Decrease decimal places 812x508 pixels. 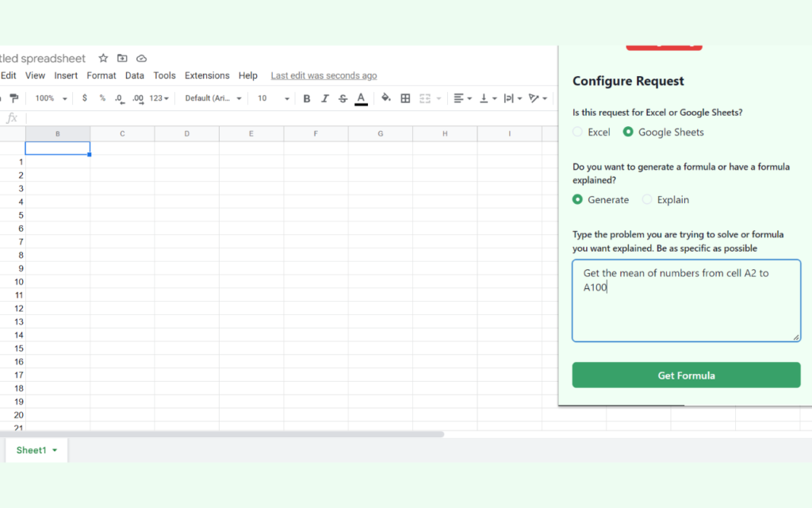119,98
